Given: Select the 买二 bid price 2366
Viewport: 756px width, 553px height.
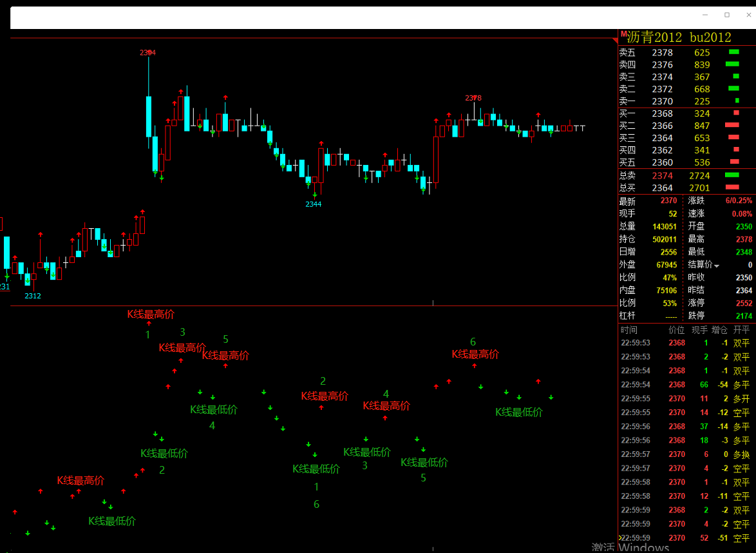Looking at the screenshot, I should 662,126.
